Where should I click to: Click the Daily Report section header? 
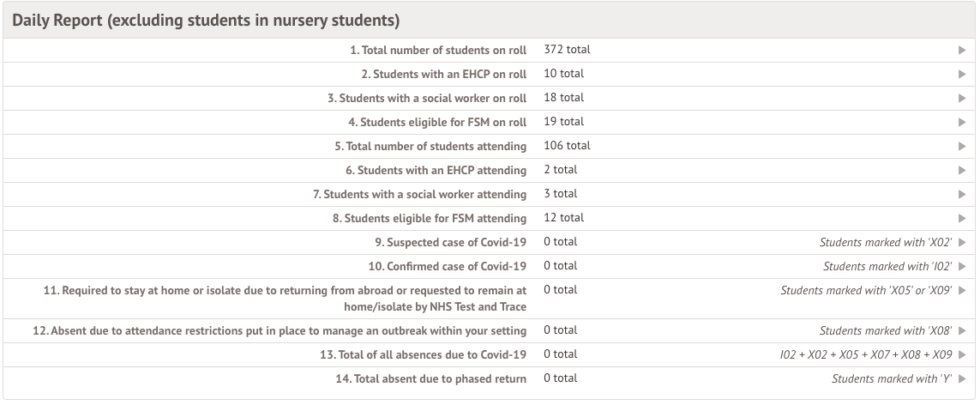(206, 21)
